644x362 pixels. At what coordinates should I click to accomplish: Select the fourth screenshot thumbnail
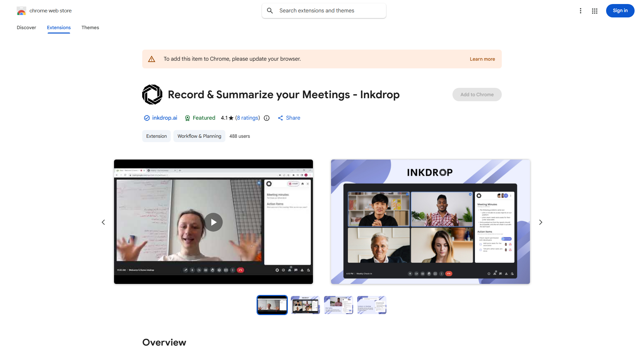pyautogui.click(x=372, y=305)
